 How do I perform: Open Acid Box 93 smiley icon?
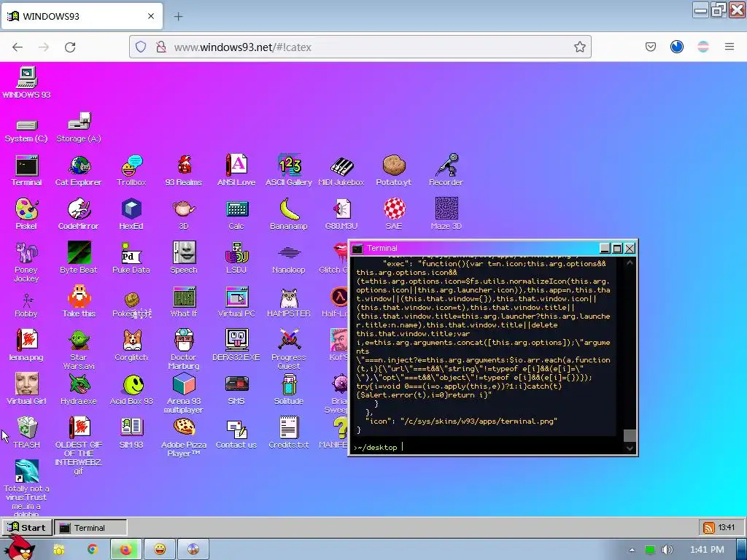[x=131, y=389]
